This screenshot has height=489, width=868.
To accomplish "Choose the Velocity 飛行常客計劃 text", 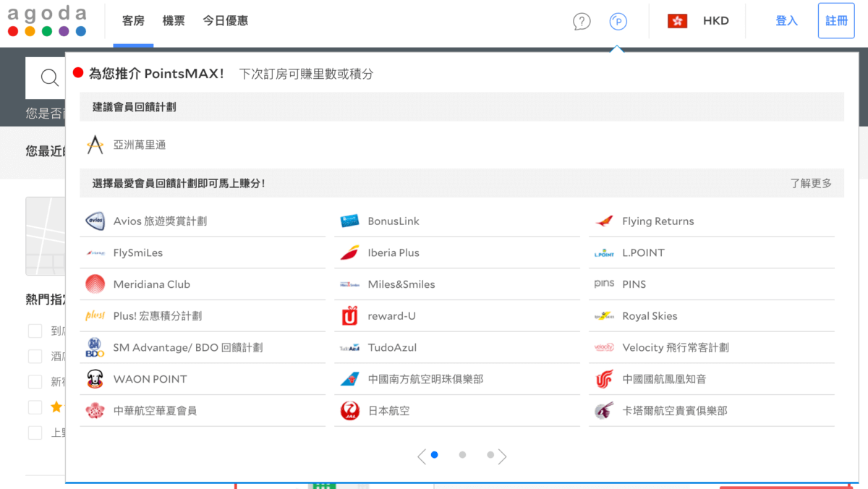I will click(676, 348).
